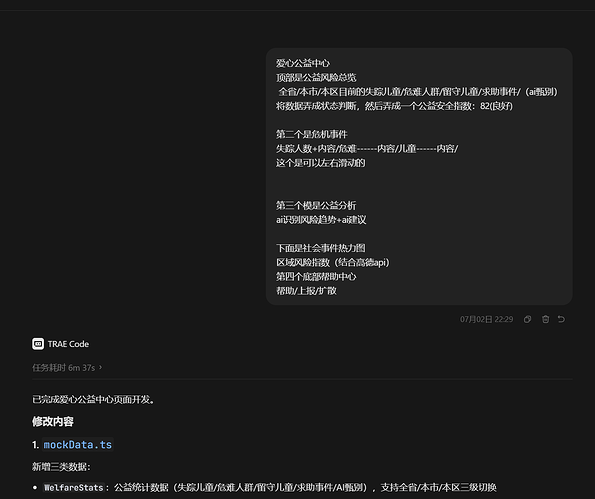Click the 第三个模是公益分析 line
595x499 pixels.
[x=316, y=205]
